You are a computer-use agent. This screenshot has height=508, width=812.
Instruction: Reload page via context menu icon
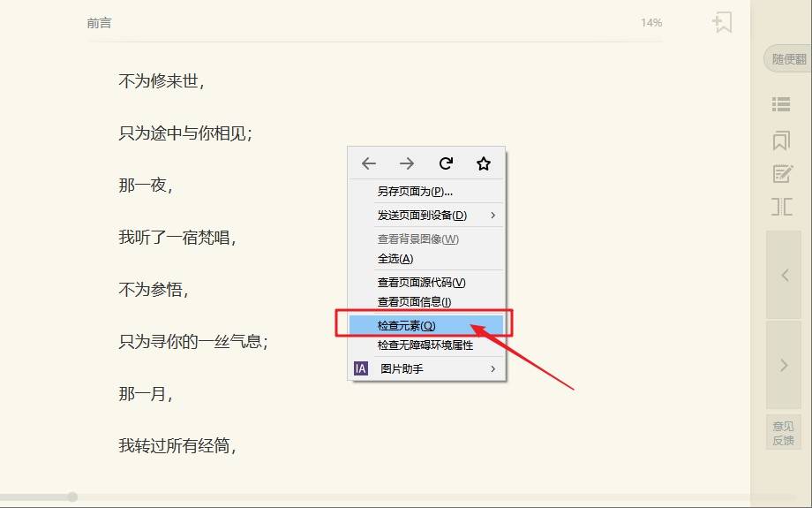[x=446, y=163]
